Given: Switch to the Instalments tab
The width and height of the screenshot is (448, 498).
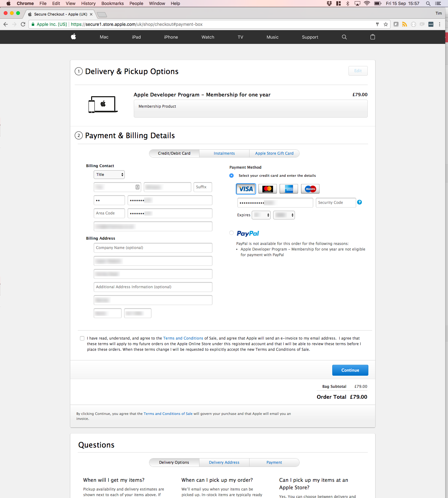Looking at the screenshot, I should [x=224, y=153].
